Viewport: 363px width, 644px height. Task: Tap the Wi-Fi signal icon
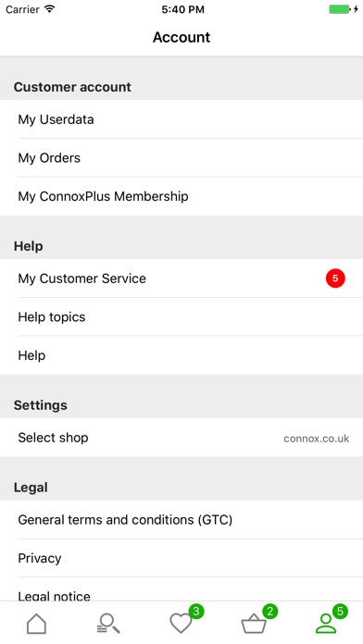tap(50, 9)
